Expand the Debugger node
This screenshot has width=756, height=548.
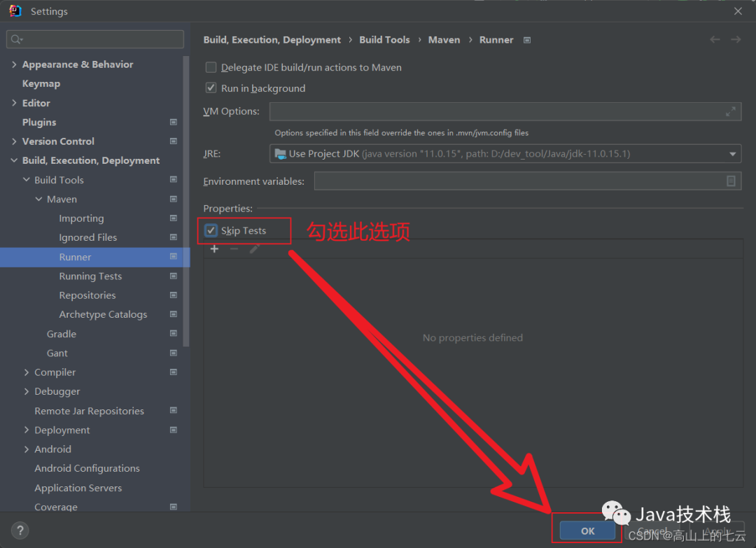point(27,391)
